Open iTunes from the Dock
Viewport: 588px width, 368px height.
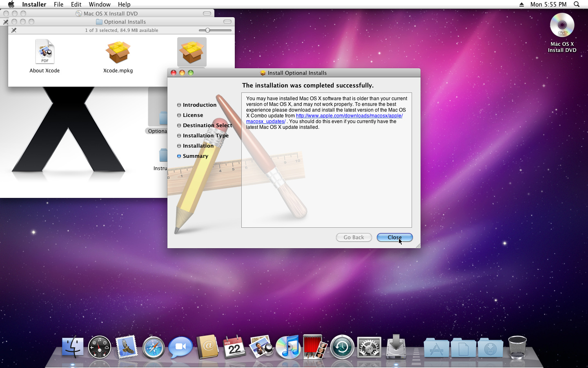288,348
